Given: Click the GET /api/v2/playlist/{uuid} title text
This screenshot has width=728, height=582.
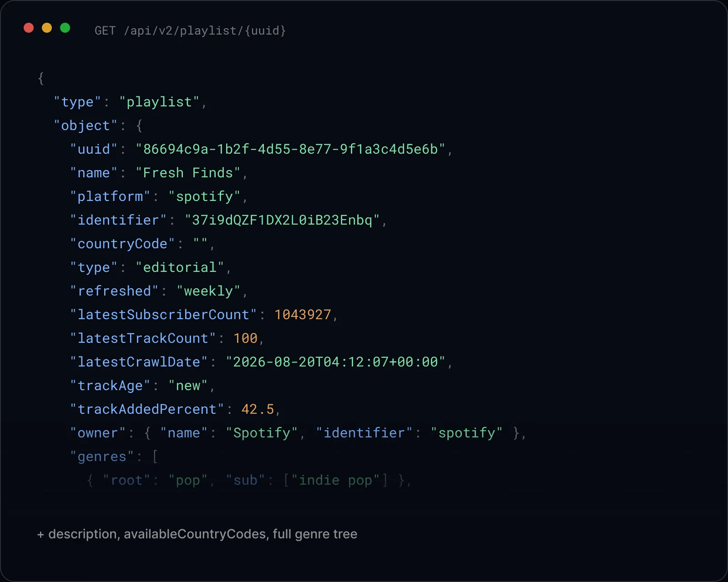Looking at the screenshot, I should coord(190,30).
